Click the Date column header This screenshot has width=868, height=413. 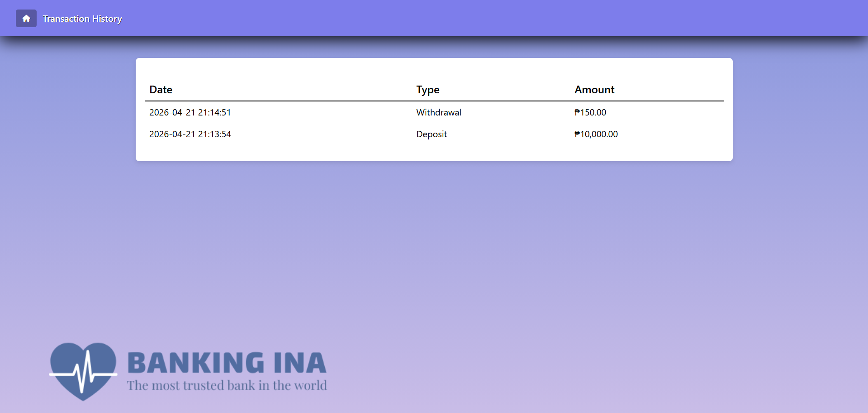161,90
